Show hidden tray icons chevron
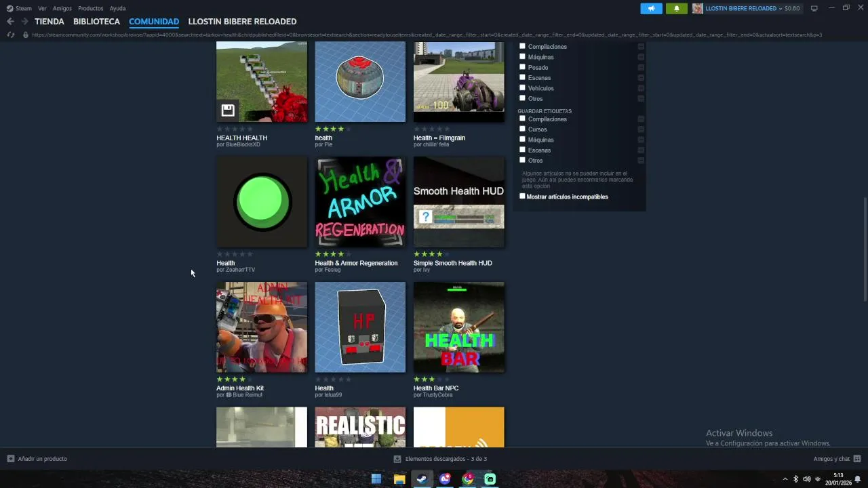868x488 pixels. click(785, 479)
